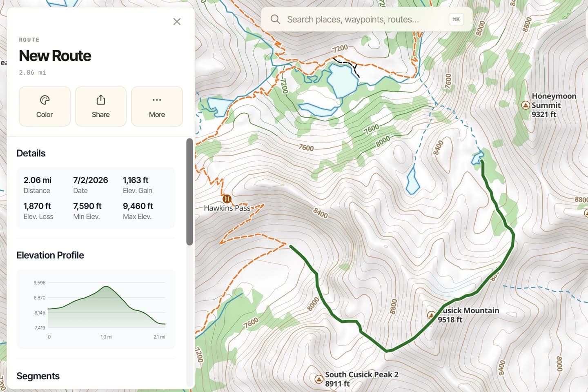Click the ⌘K shortcut badge

456,19
